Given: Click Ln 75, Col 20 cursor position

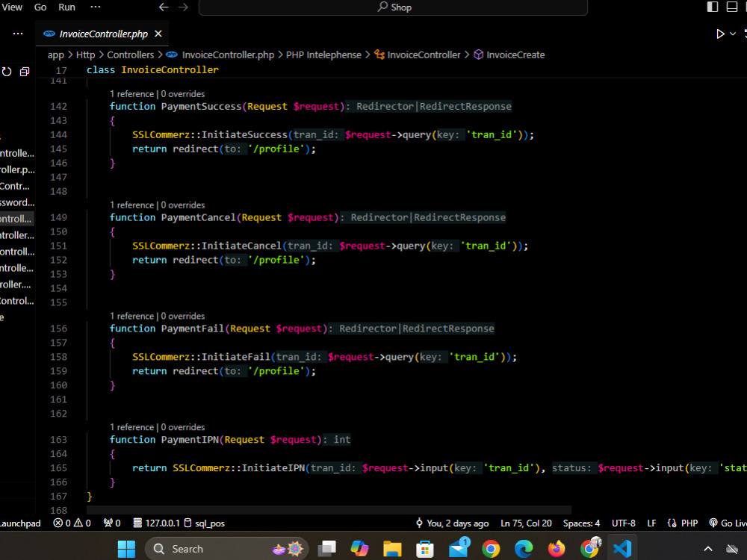Looking at the screenshot, I should click(x=526, y=523).
